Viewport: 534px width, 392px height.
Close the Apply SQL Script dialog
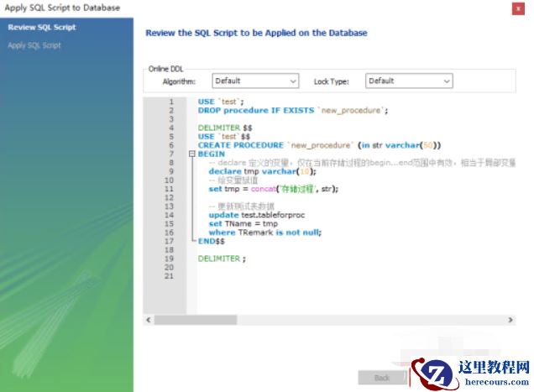[x=518, y=8]
